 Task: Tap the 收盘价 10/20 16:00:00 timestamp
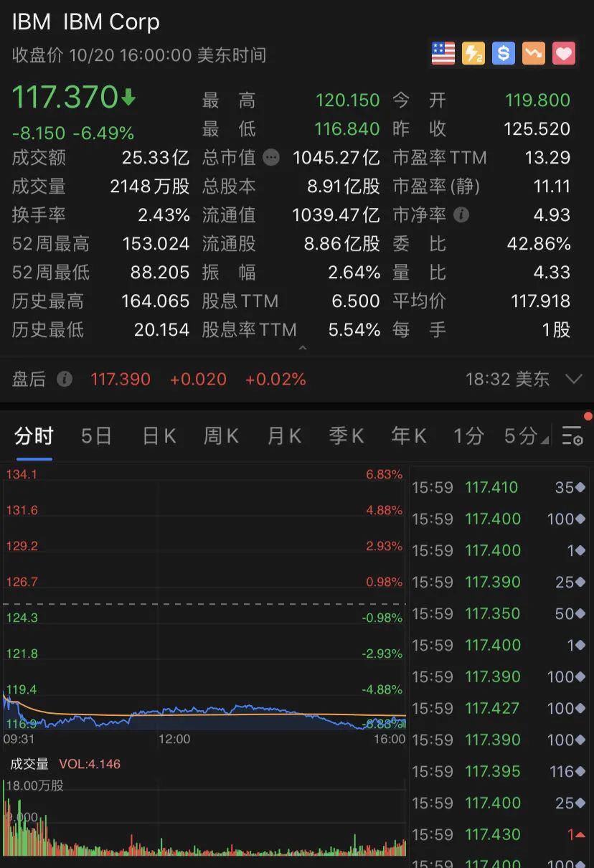click(139, 55)
